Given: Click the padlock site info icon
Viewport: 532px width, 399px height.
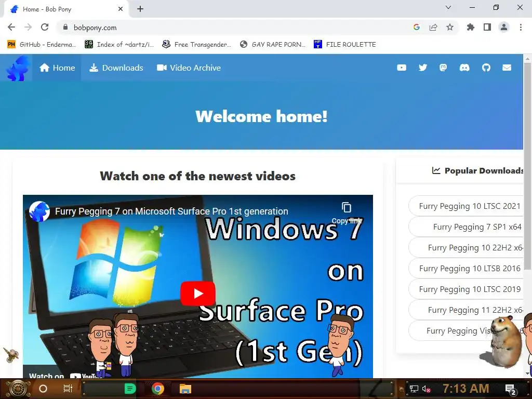Looking at the screenshot, I should coord(65,27).
